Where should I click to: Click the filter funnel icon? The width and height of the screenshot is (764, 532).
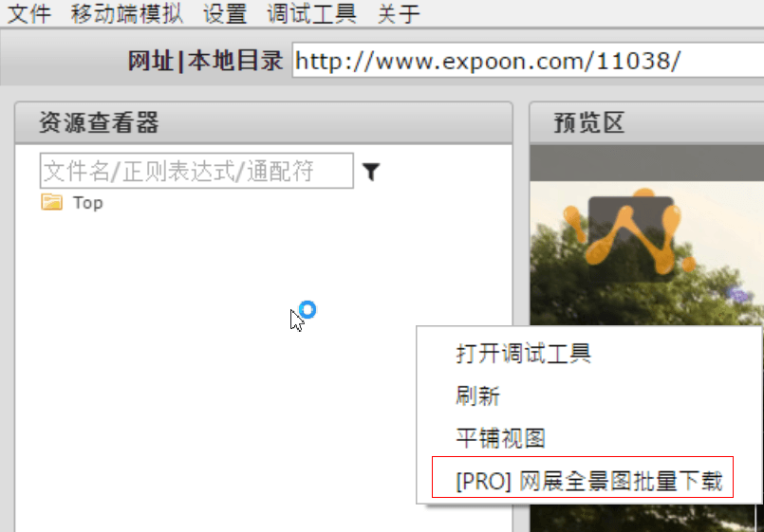click(371, 172)
